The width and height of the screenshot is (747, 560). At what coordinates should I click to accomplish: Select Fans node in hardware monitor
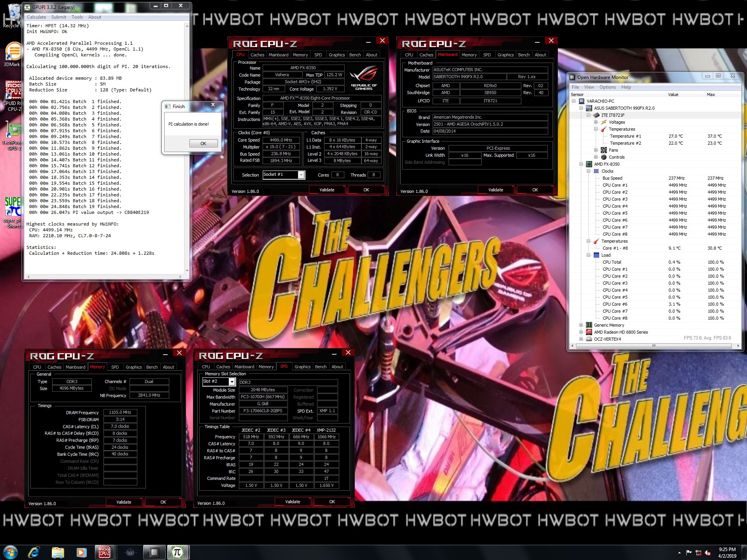click(x=613, y=150)
